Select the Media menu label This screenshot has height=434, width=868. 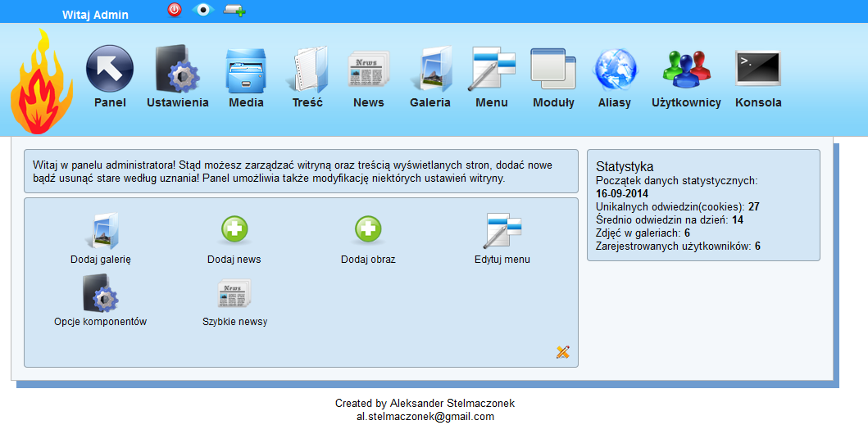pos(246,103)
